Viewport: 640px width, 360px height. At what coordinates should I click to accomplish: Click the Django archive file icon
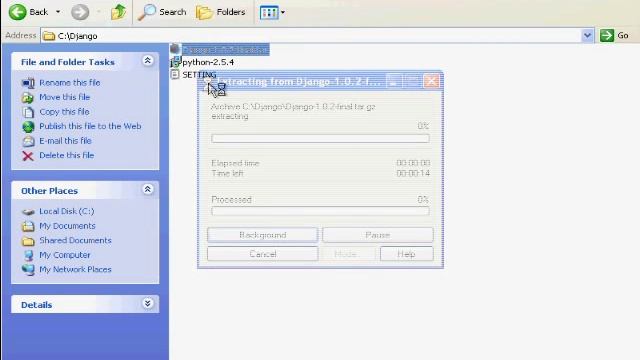click(175, 49)
